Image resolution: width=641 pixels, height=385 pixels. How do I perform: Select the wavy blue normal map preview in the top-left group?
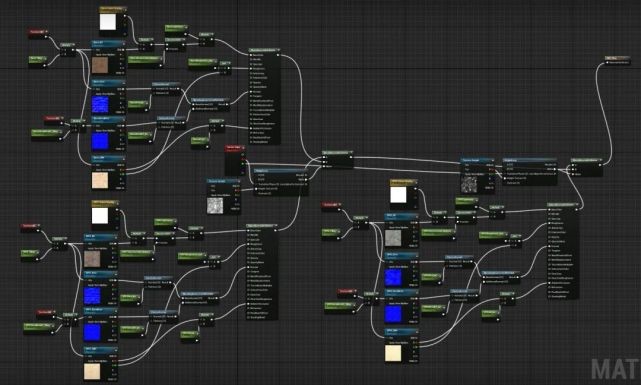[x=100, y=104]
